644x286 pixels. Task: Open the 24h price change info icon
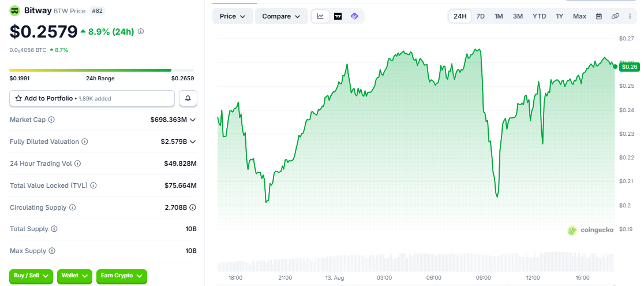point(141,31)
